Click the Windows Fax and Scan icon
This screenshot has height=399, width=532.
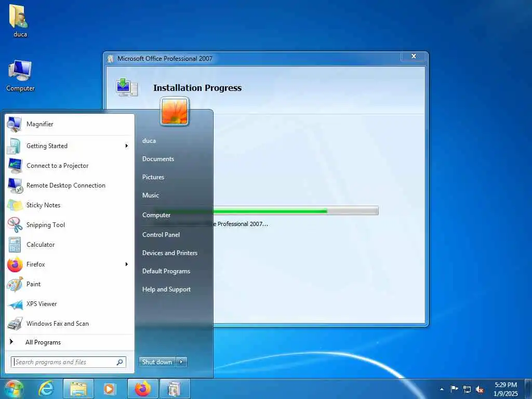tap(15, 324)
